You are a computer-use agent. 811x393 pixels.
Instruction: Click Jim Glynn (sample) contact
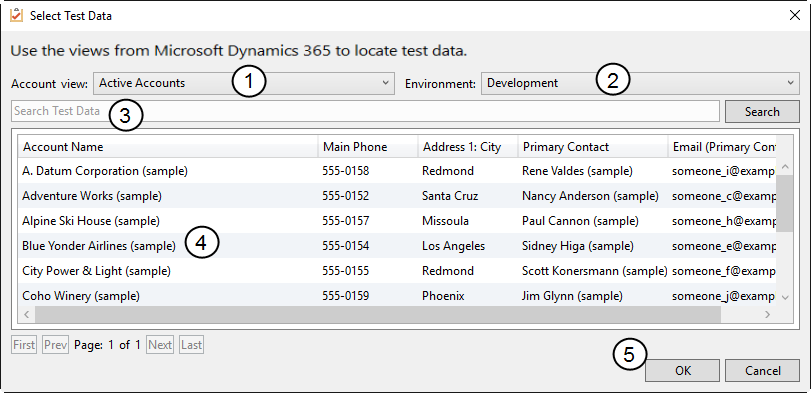tap(572, 296)
